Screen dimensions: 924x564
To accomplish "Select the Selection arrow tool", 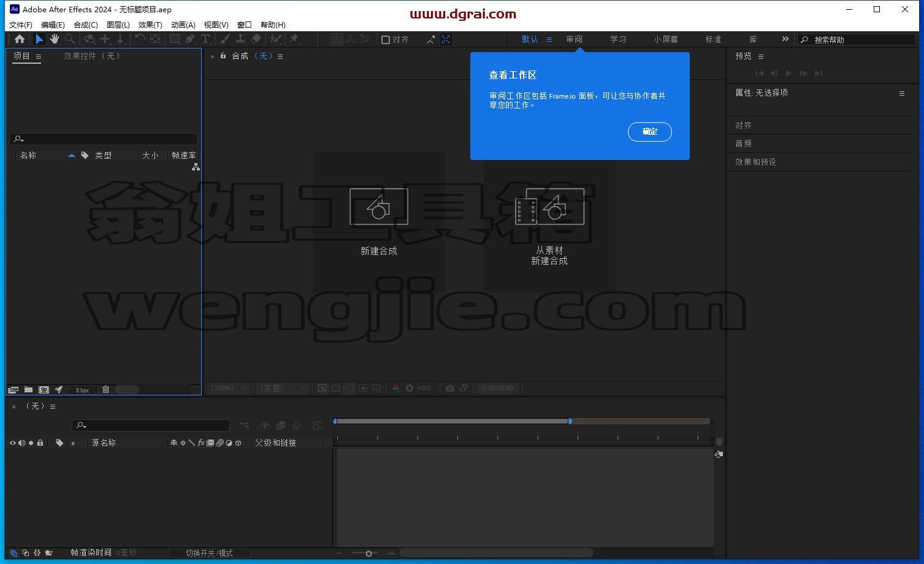I will [x=39, y=39].
